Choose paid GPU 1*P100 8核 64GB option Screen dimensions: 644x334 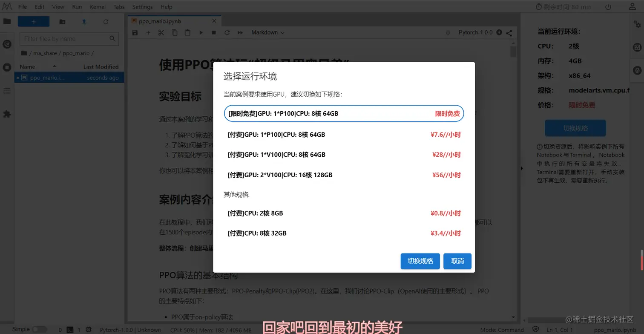[x=344, y=135]
